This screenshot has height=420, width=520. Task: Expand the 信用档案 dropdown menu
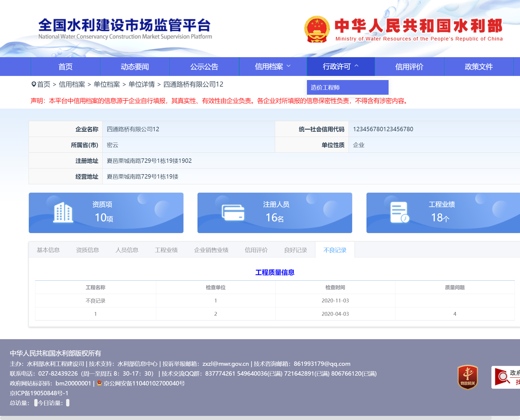(x=273, y=67)
